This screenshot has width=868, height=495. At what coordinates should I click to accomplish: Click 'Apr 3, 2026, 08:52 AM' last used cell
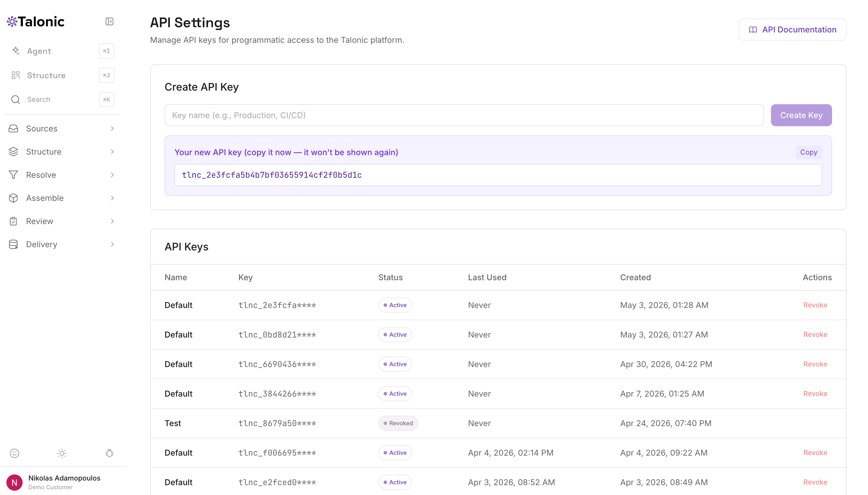pyautogui.click(x=511, y=482)
